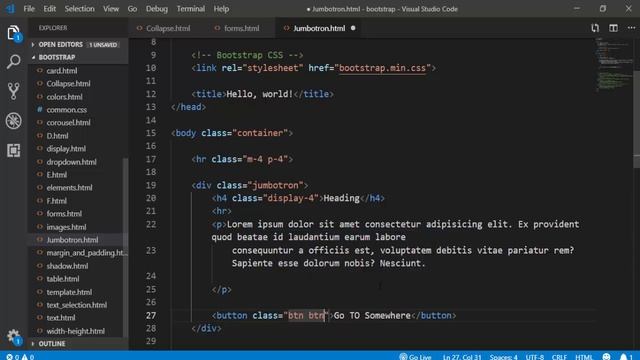Collapse the BOOTSTRAP folder section
The image size is (640, 360).
tap(78, 57)
